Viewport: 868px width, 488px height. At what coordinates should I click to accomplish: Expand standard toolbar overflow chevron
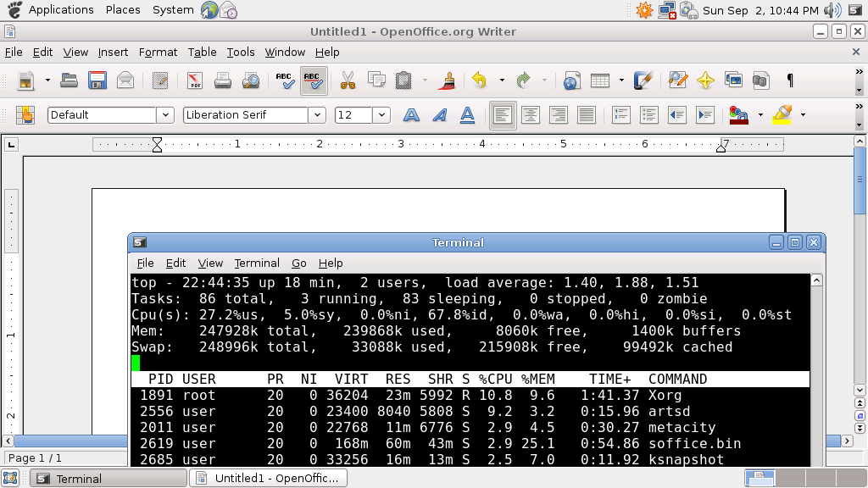[x=859, y=72]
